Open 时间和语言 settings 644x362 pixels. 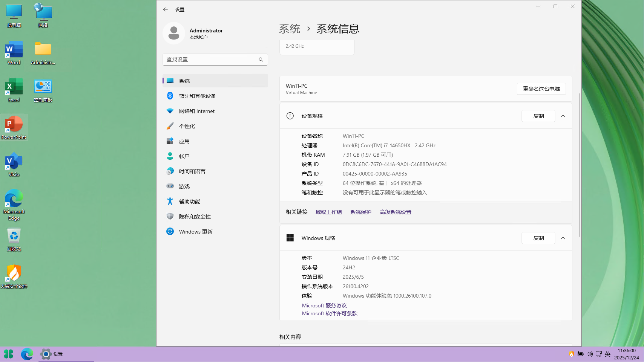pyautogui.click(x=192, y=171)
